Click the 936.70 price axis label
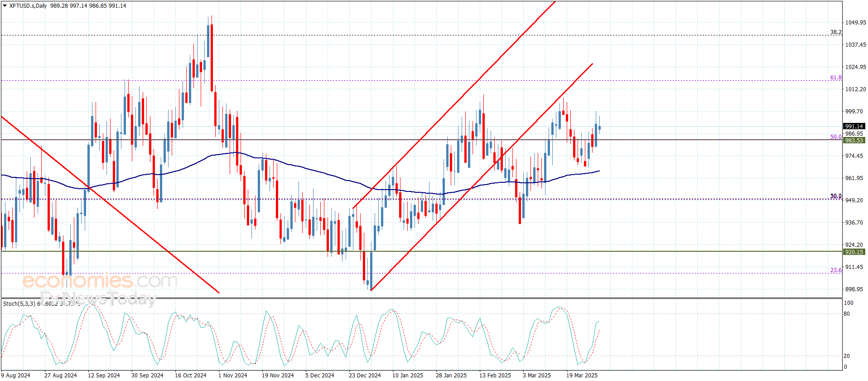 pos(854,223)
